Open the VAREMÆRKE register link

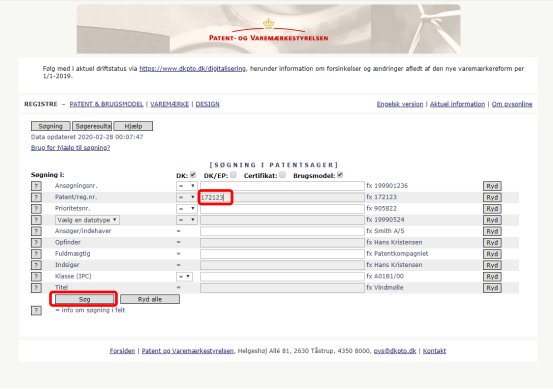169,104
